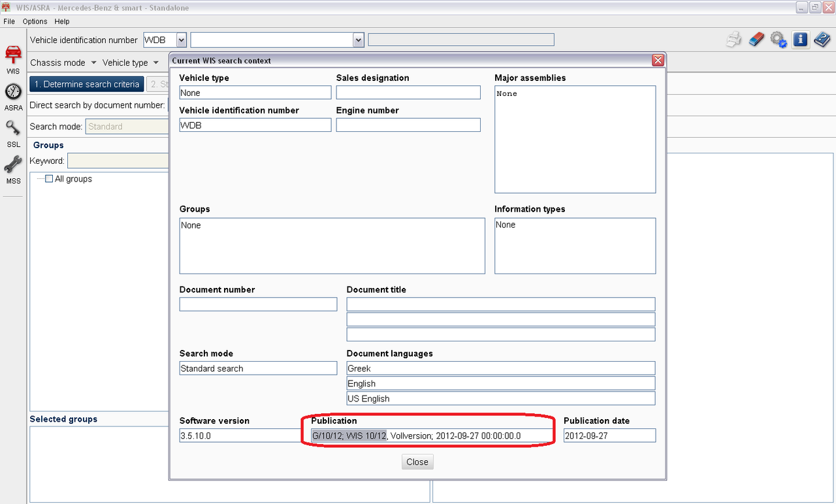Open Vehicle type dropdown in toolbar
Screen dimensions: 836x504
tap(131, 63)
